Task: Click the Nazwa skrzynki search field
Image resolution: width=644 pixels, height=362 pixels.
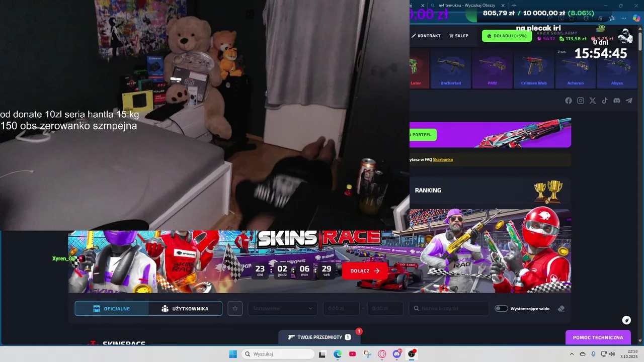Action: [x=449, y=308]
